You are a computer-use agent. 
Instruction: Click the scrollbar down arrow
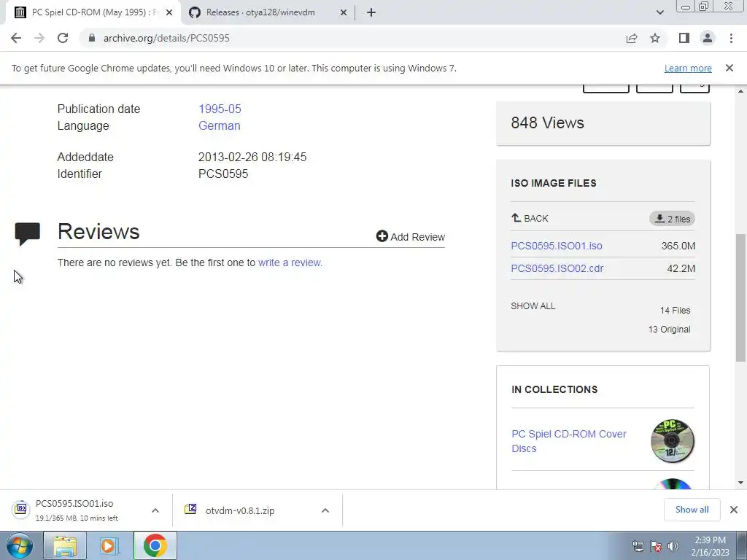coord(740,483)
